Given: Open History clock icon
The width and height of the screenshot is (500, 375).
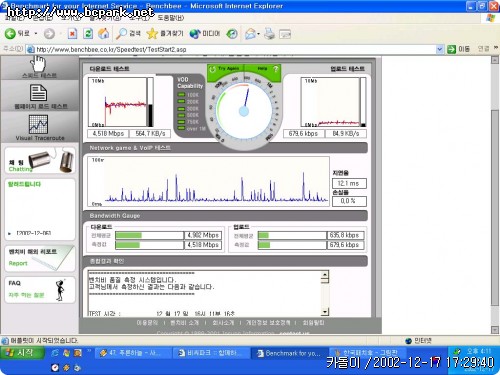Looking at the screenshot, I should [x=232, y=34].
